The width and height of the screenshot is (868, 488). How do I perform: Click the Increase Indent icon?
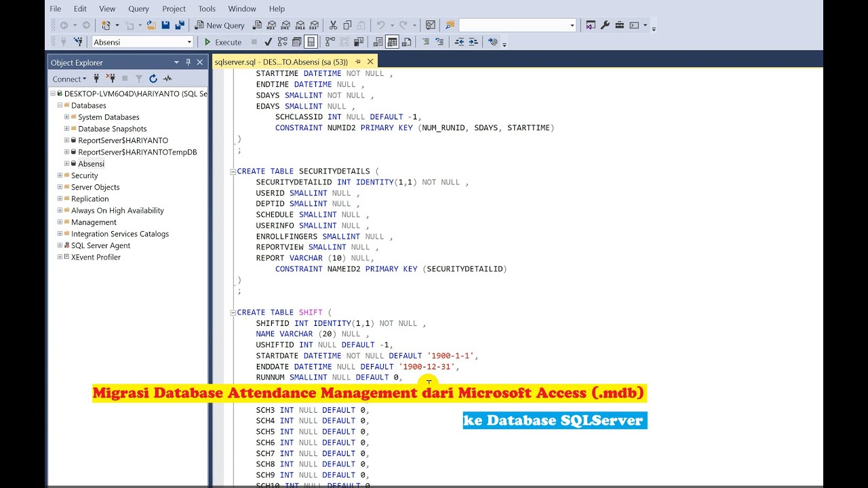(473, 42)
